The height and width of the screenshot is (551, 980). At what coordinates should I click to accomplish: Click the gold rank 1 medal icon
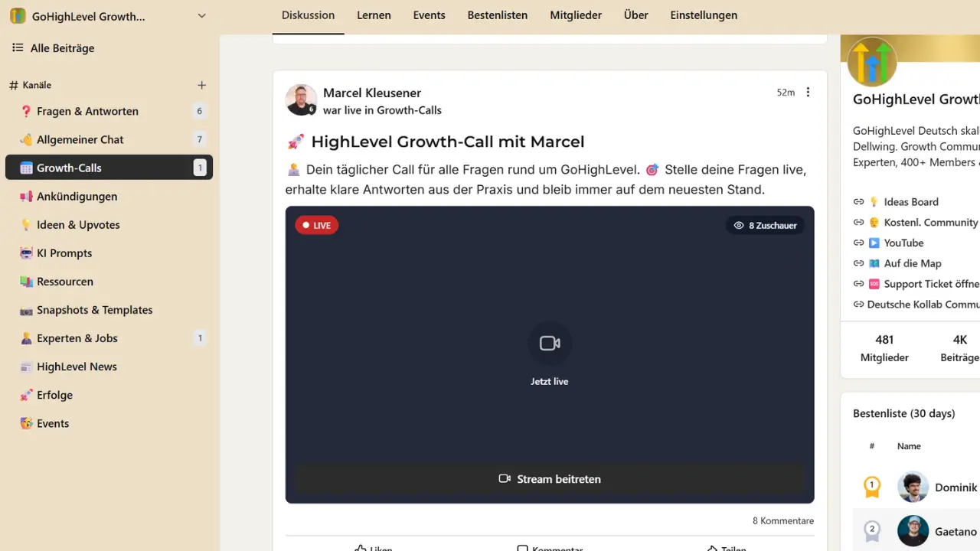871,487
